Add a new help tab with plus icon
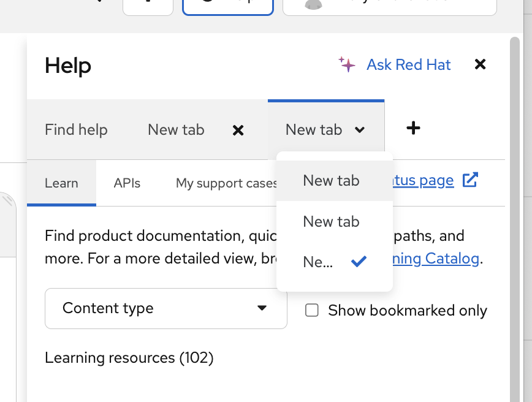The image size is (532, 402). (414, 128)
